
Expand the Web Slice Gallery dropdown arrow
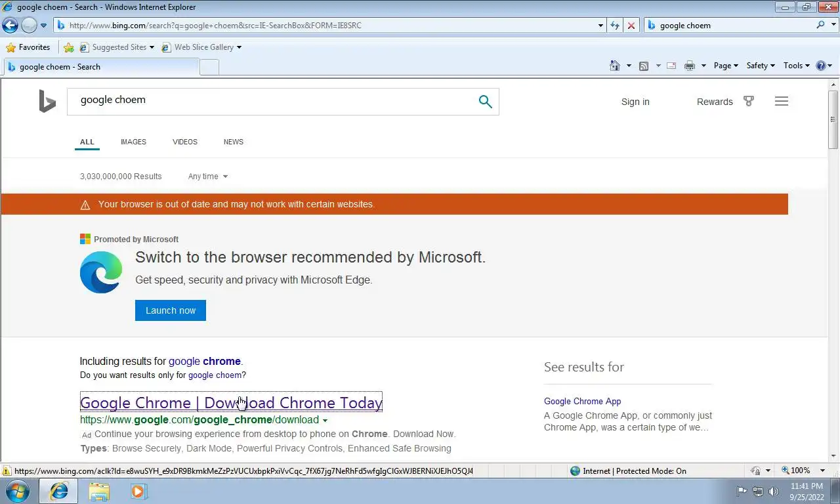239,47
